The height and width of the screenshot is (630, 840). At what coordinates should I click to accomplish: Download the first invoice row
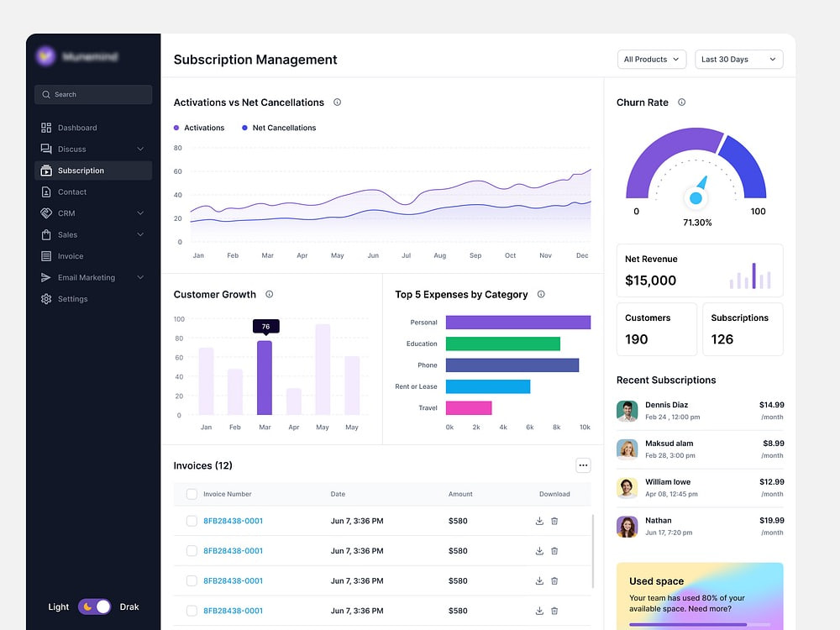click(539, 521)
